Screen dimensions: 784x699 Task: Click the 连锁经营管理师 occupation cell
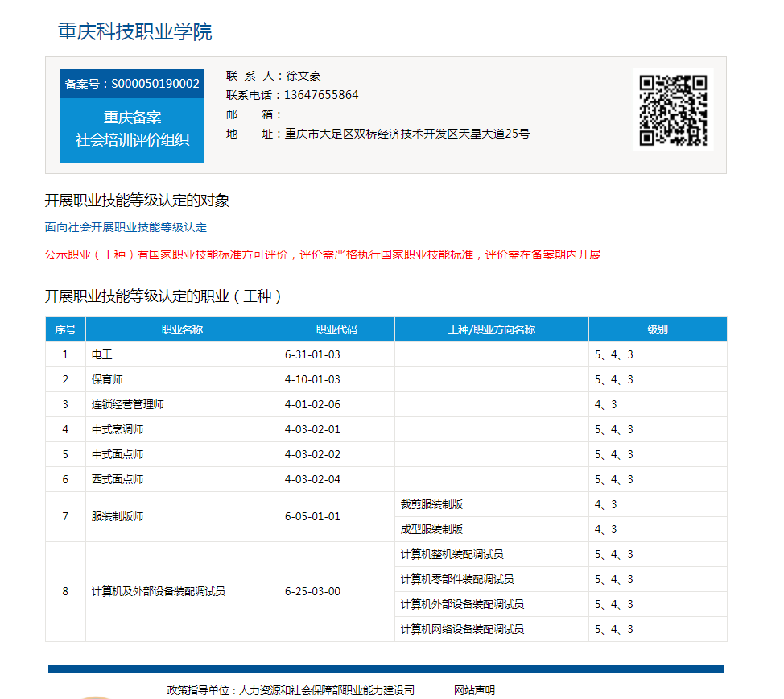182,404
